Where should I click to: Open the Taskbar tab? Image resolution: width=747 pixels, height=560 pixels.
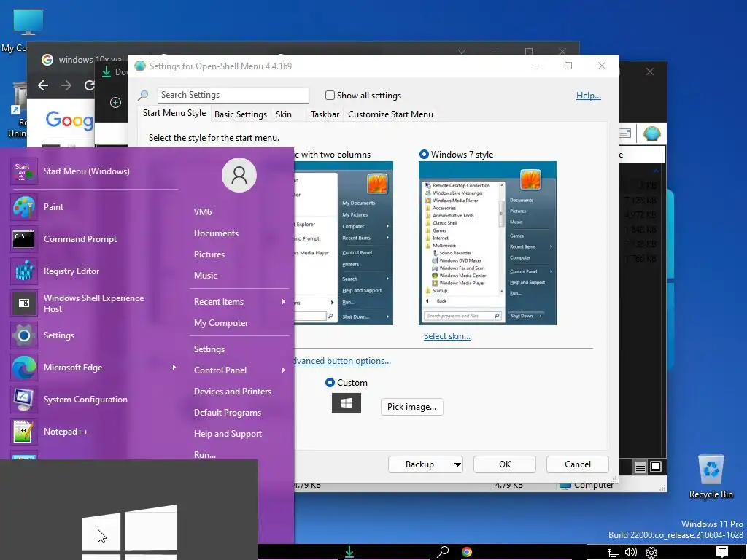tap(325, 114)
